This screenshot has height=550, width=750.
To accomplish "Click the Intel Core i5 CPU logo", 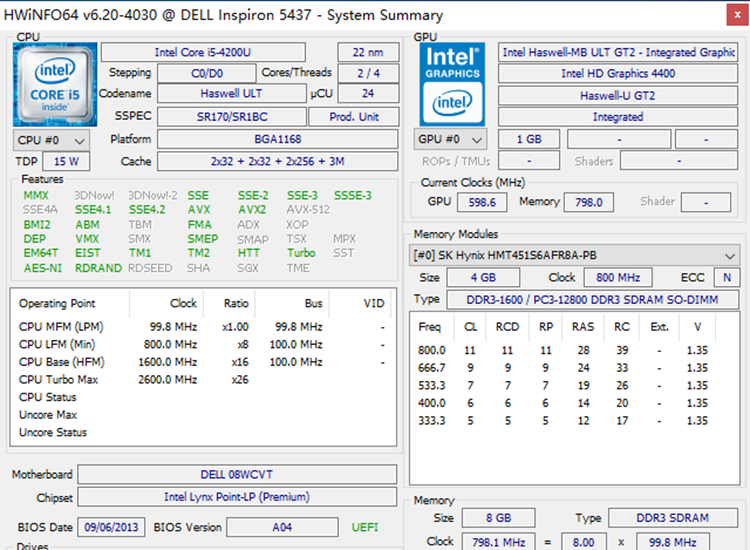I will (x=55, y=84).
